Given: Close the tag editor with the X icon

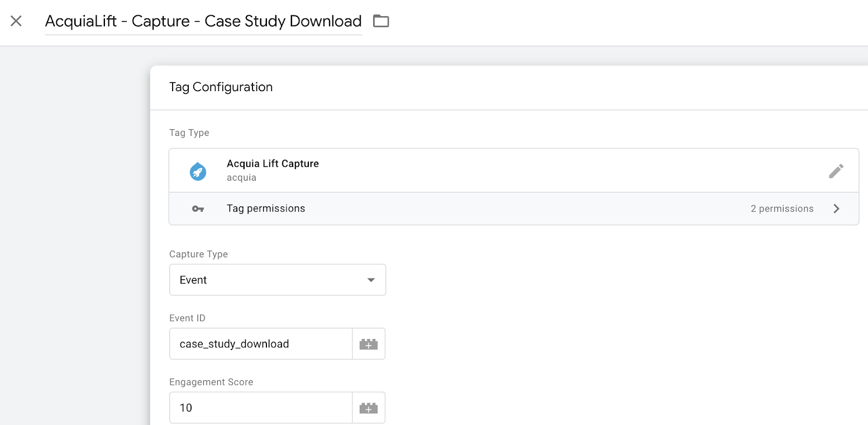Looking at the screenshot, I should point(16,21).
